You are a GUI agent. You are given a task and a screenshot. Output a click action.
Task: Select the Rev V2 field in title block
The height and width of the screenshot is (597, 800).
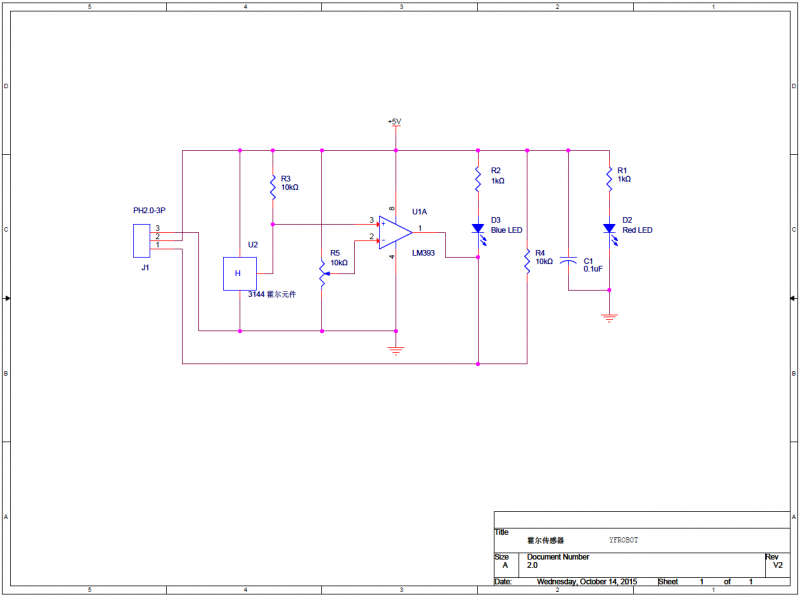(x=776, y=565)
